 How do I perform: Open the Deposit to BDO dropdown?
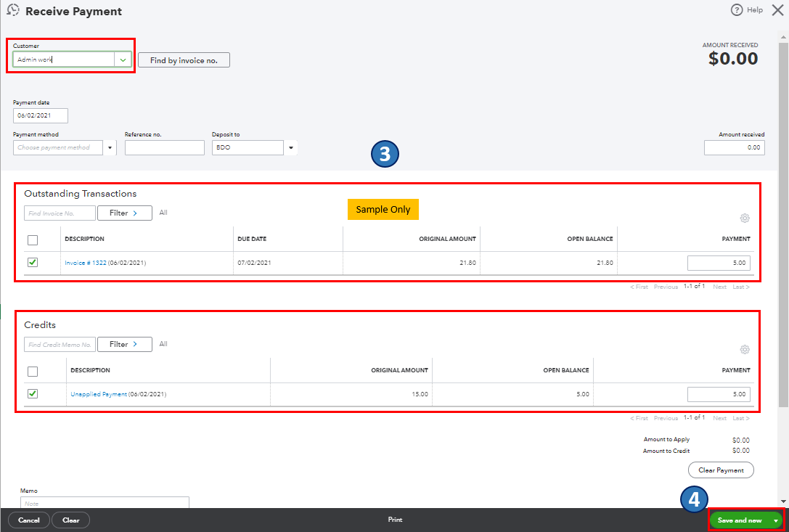(x=290, y=147)
